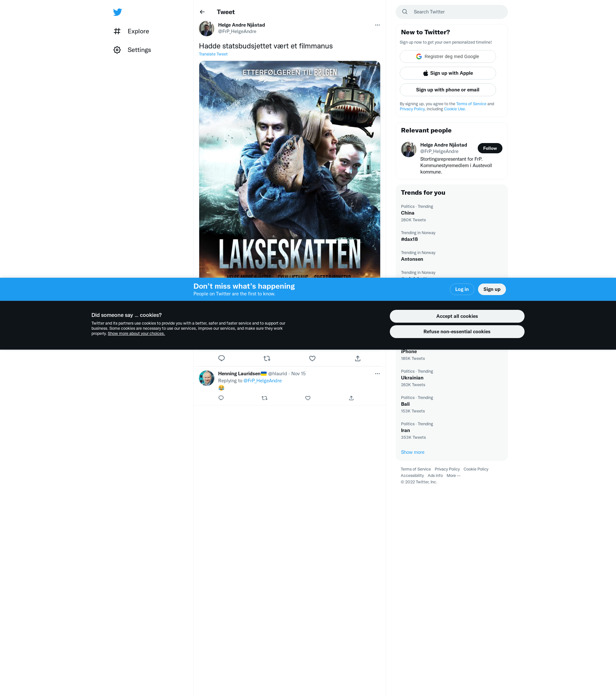The height and width of the screenshot is (696, 616).
Task: Open more options on Helge's tweet
Action: click(377, 25)
